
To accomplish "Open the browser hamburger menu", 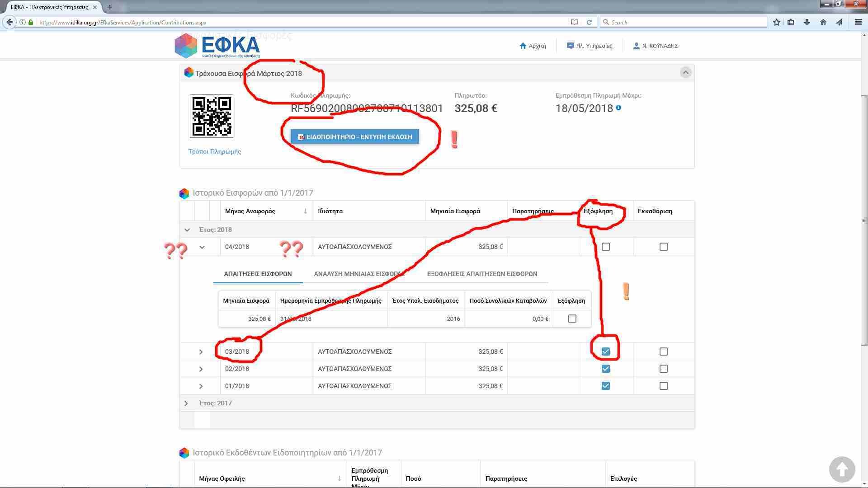I will [x=858, y=22].
